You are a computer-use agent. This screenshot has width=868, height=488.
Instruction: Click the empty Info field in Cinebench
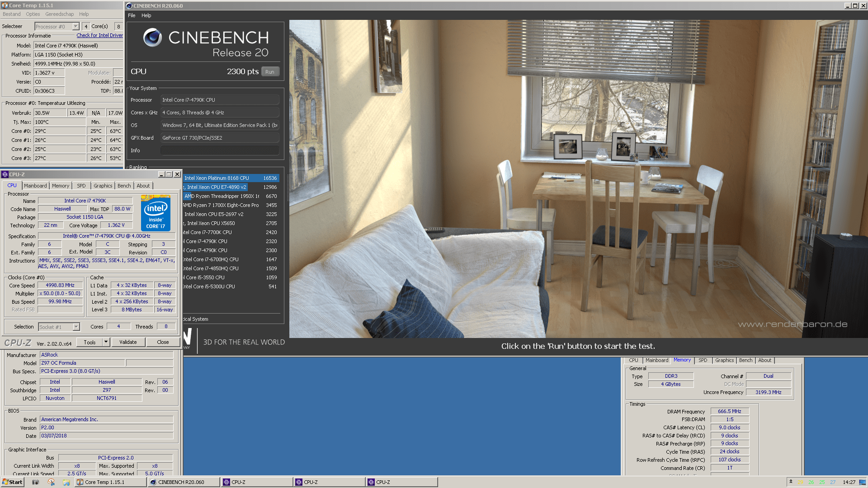220,150
